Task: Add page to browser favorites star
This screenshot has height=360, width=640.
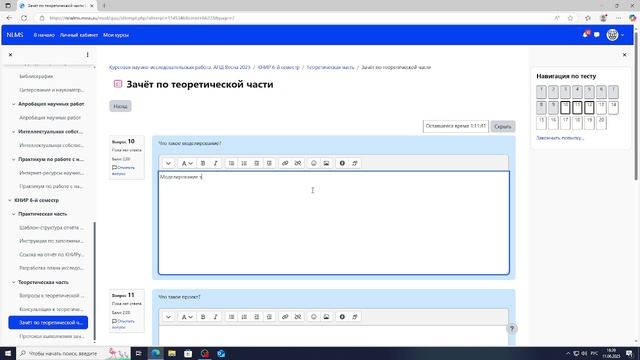Action: (x=571, y=18)
